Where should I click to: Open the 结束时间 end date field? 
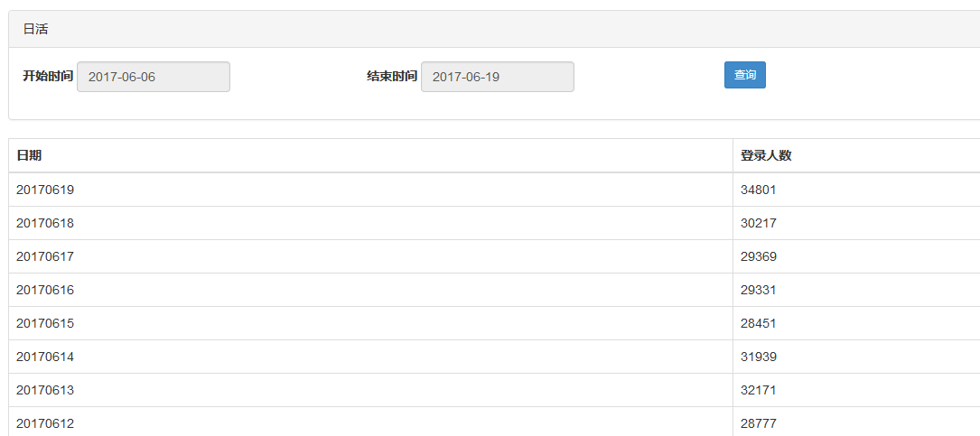(497, 77)
